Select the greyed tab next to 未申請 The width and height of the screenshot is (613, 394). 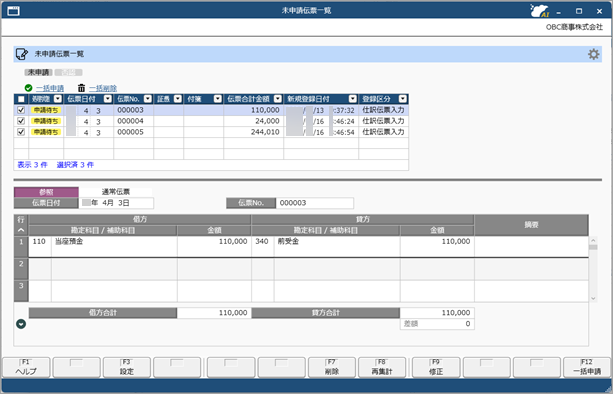68,72
